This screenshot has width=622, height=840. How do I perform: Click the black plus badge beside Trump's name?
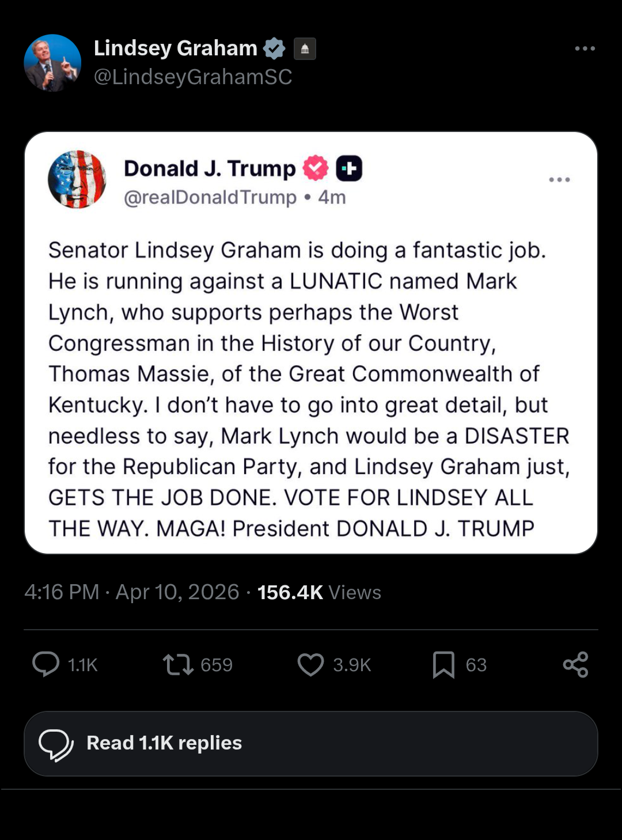(349, 168)
